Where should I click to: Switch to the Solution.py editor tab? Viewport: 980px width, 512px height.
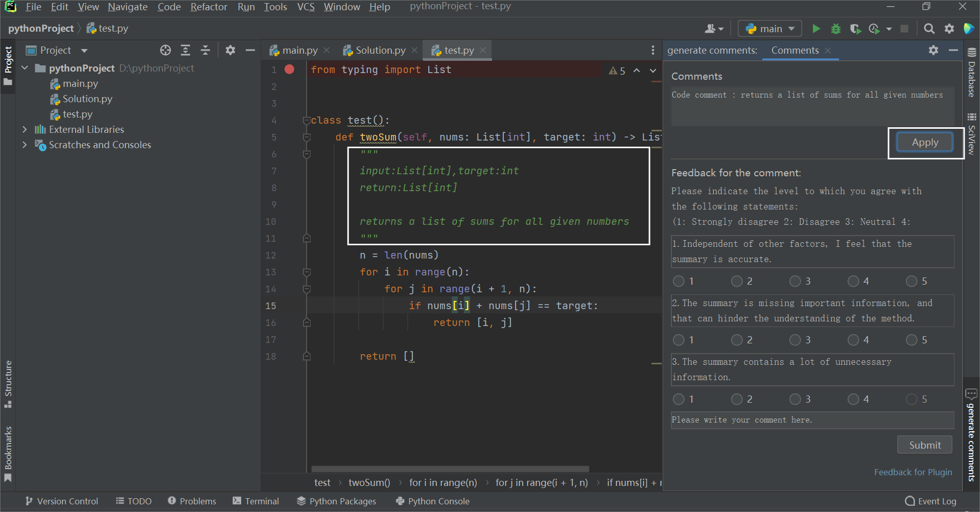point(381,50)
